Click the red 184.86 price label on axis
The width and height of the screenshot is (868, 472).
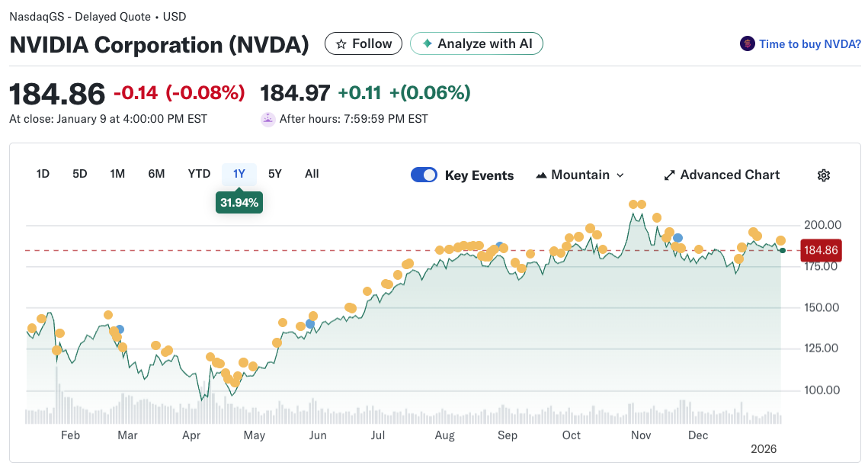821,250
